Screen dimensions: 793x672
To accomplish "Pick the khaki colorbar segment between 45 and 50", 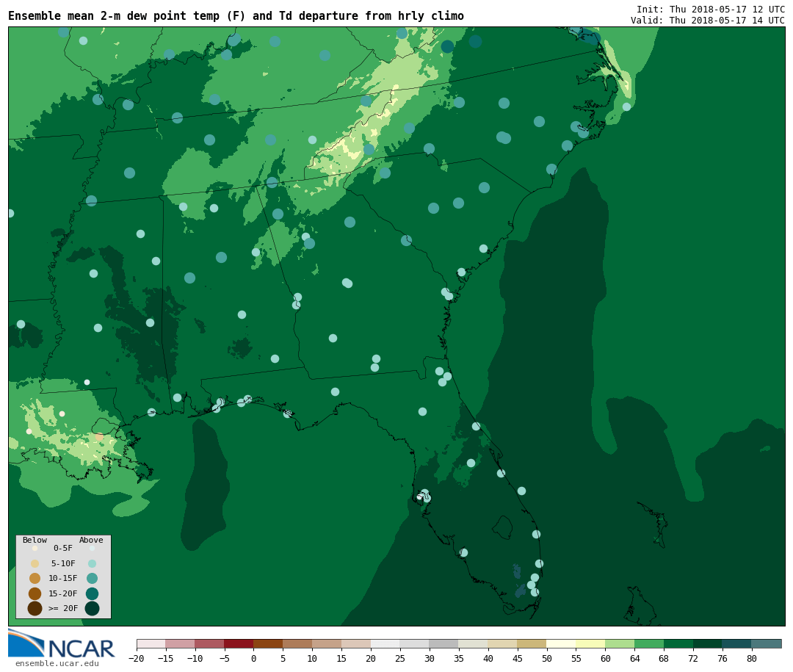I will tap(532, 643).
